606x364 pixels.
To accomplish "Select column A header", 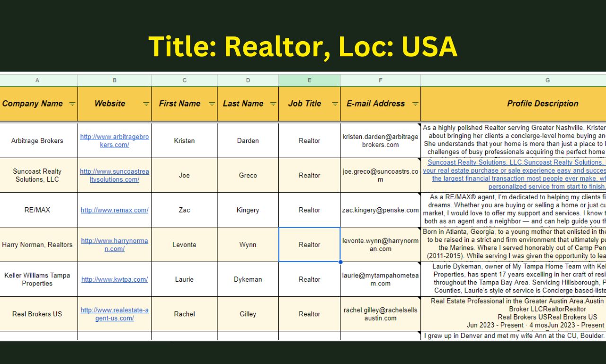I will click(37, 80).
